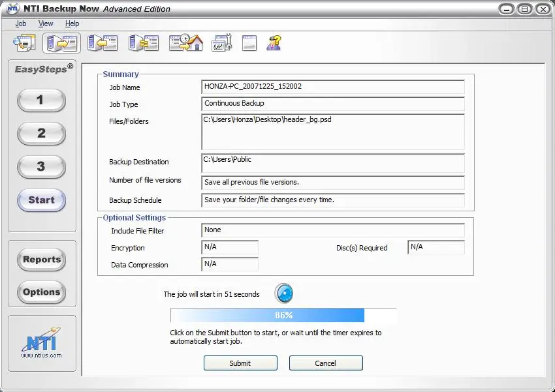Click the 'Click on the Submit button to start' instruction text
555x392 pixels.
(276, 337)
